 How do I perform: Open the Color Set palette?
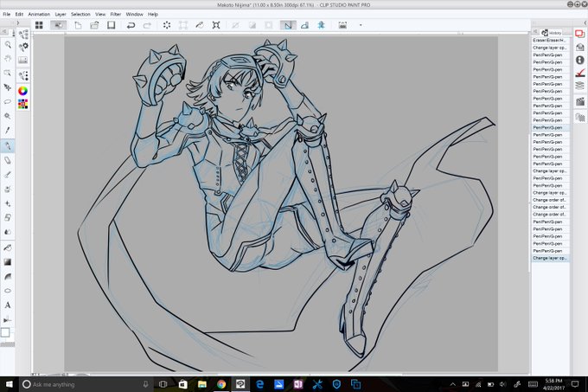click(22, 104)
